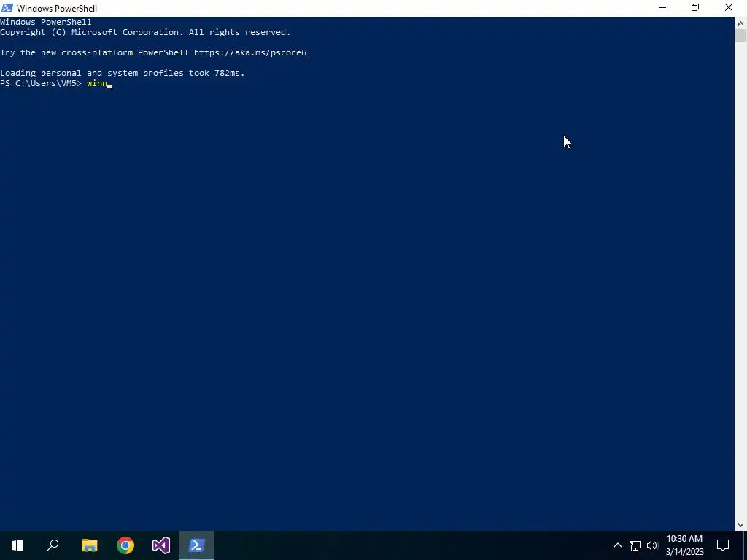
Task: Click 'Loading personal and system profiles' line
Action: pos(123,73)
